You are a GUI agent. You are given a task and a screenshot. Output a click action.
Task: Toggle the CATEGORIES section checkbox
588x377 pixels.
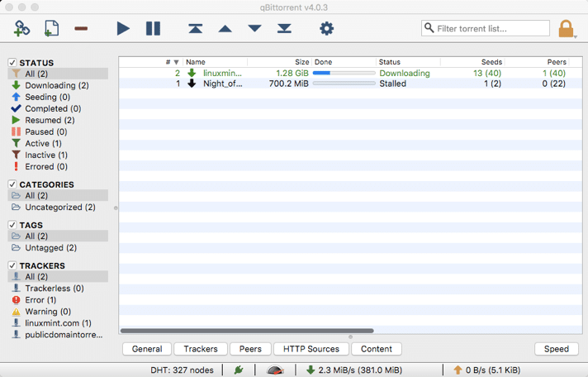(x=12, y=184)
